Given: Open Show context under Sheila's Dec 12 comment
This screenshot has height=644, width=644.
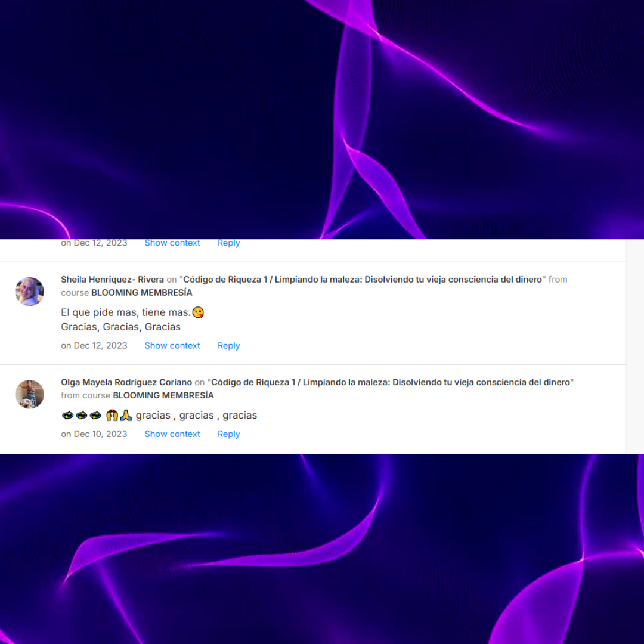Looking at the screenshot, I should point(172,346).
